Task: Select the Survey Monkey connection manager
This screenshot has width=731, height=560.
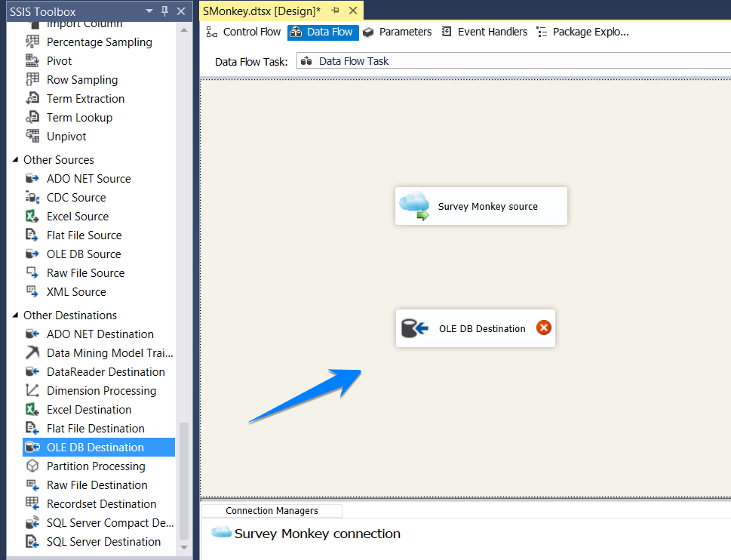Action: coord(306,533)
